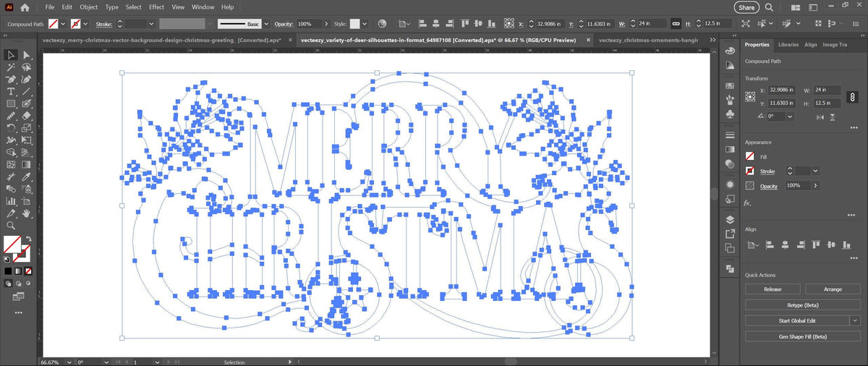Screen dimensions: 868x366
Task: Open Start Global Edit options arrow
Action: point(856,320)
